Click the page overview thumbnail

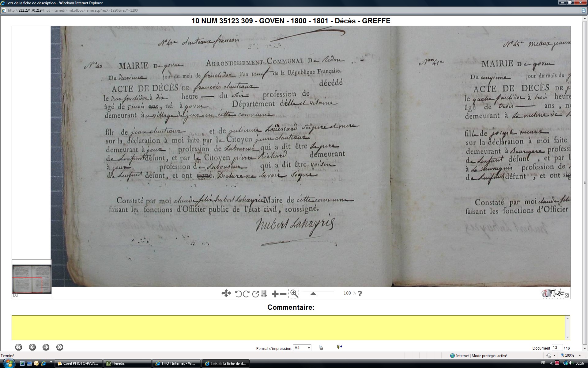click(32, 279)
